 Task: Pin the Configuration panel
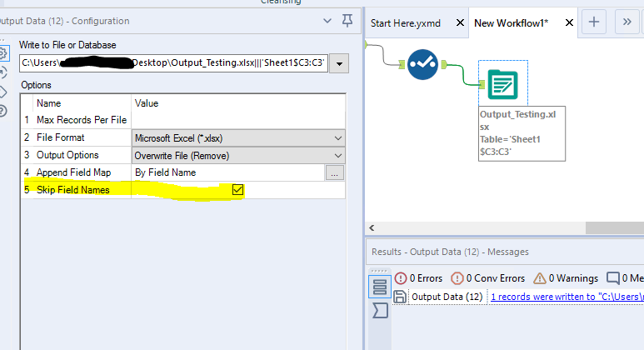[347, 21]
